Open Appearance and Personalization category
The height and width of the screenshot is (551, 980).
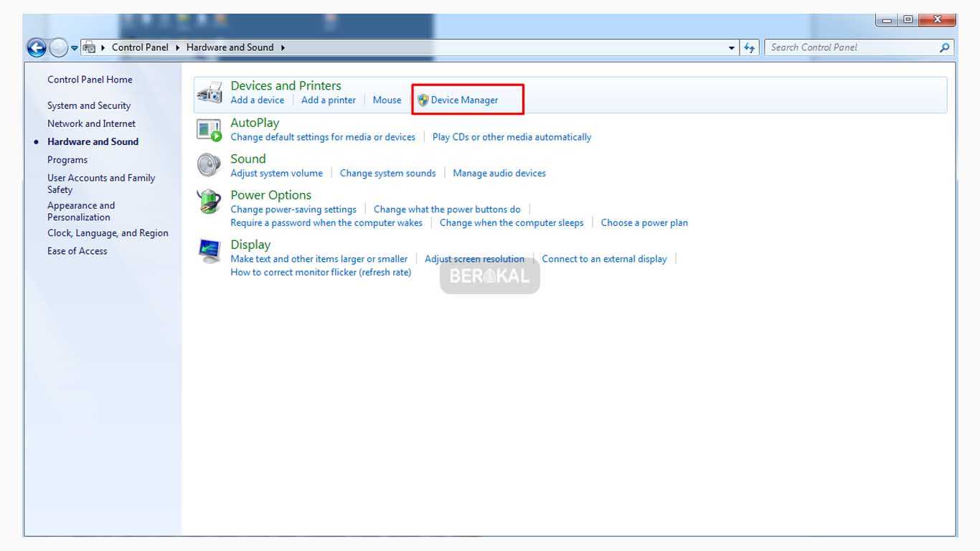coord(81,211)
